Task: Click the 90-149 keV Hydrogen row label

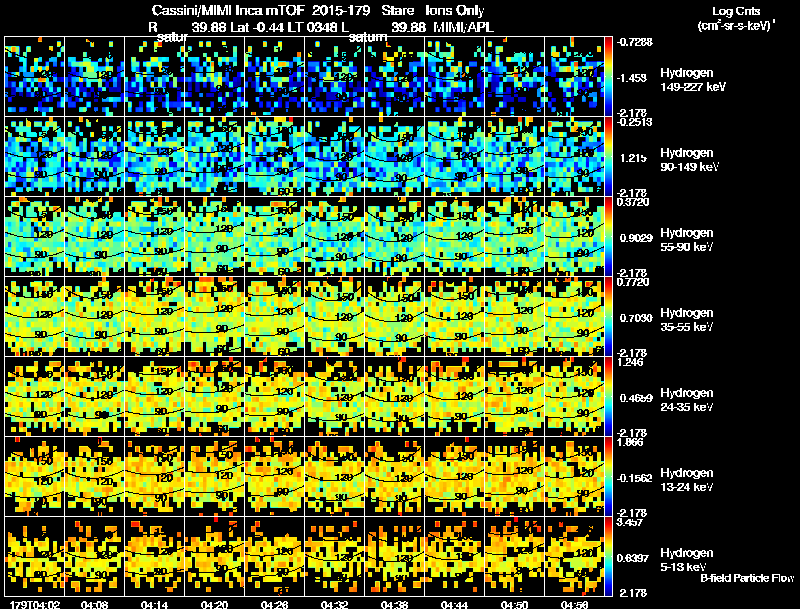Action: point(689,160)
